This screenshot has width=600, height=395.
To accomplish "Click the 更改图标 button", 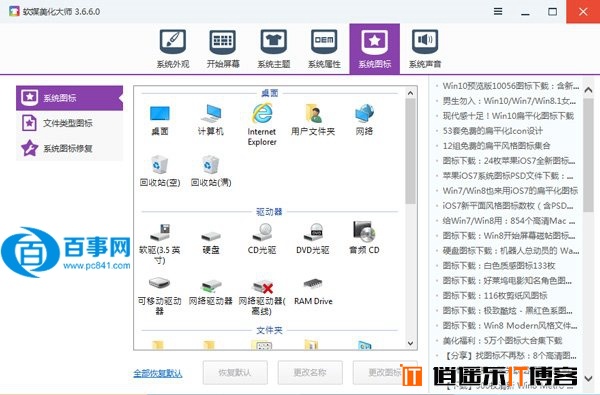I will [x=385, y=372].
